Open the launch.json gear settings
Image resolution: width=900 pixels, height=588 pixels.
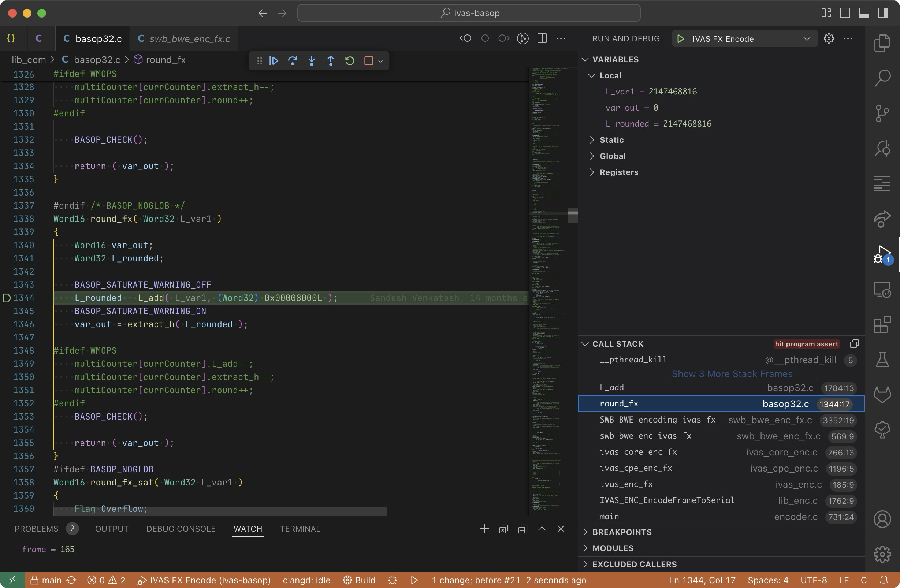tap(829, 38)
